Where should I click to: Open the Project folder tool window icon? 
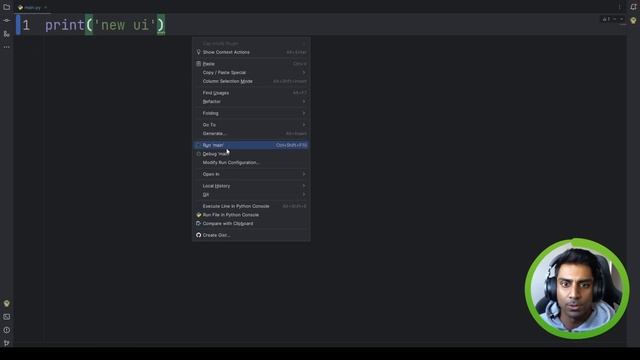click(7, 7)
